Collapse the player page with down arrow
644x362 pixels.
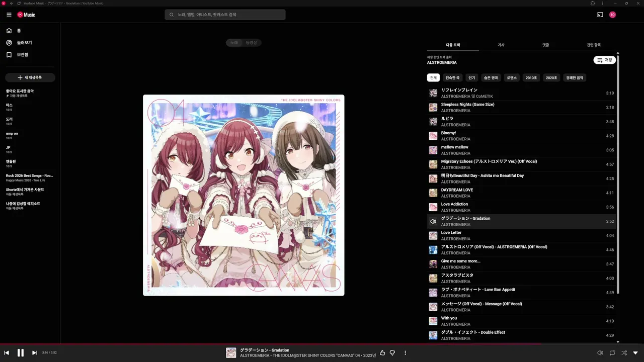click(x=635, y=353)
